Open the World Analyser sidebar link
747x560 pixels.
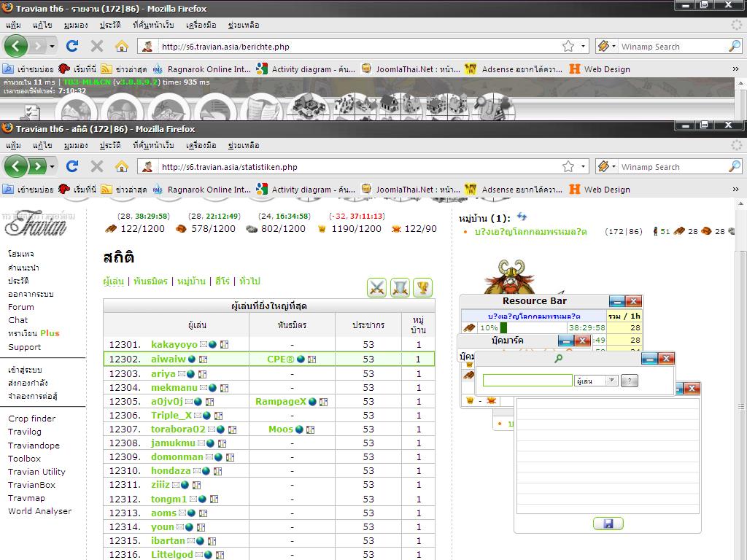click(39, 511)
